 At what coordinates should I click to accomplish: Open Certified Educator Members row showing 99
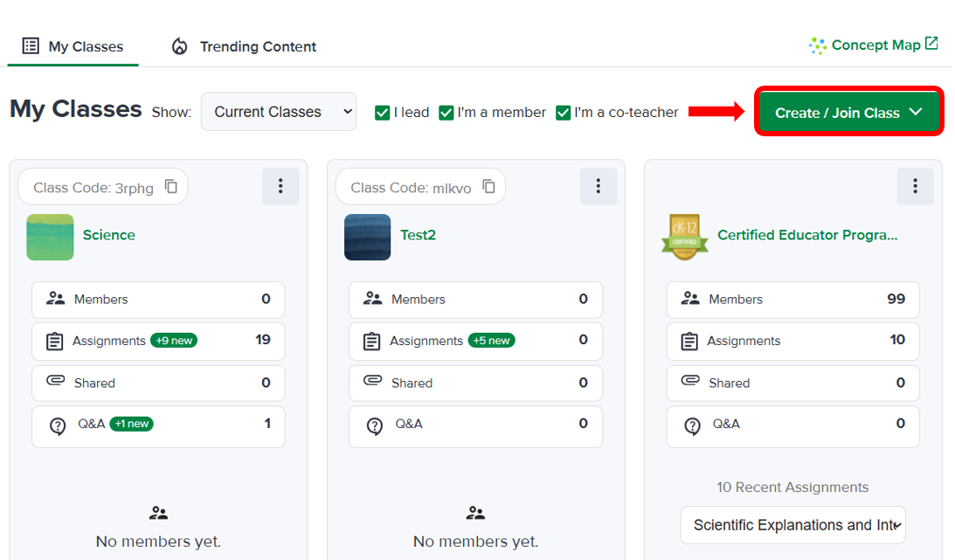tap(793, 300)
